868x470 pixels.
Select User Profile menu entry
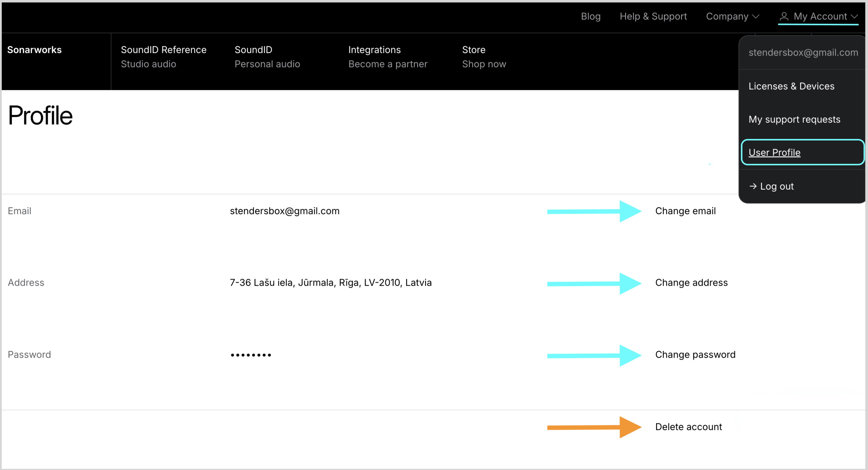click(802, 152)
